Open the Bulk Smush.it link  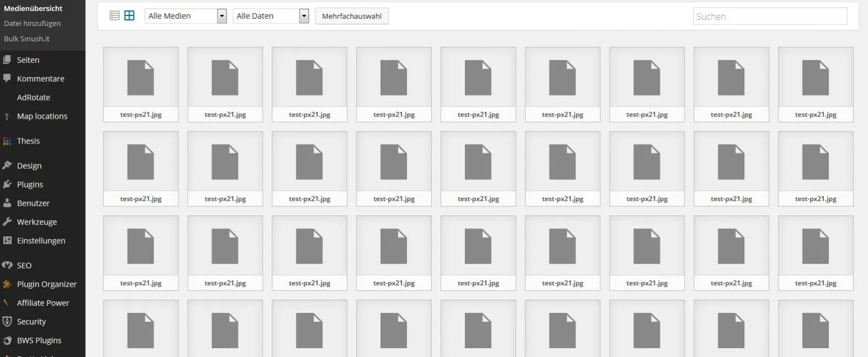[x=27, y=39]
